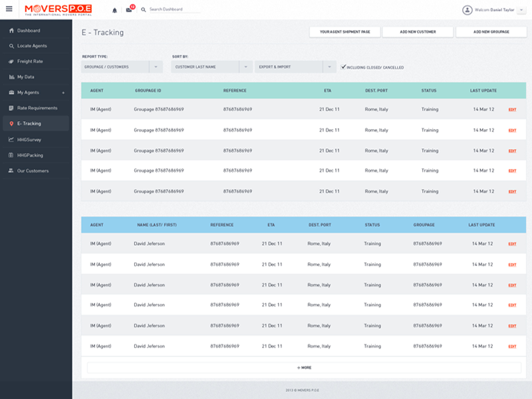The width and height of the screenshot is (532, 399).
Task: Click the Add New Groupage button
Action: click(x=491, y=32)
